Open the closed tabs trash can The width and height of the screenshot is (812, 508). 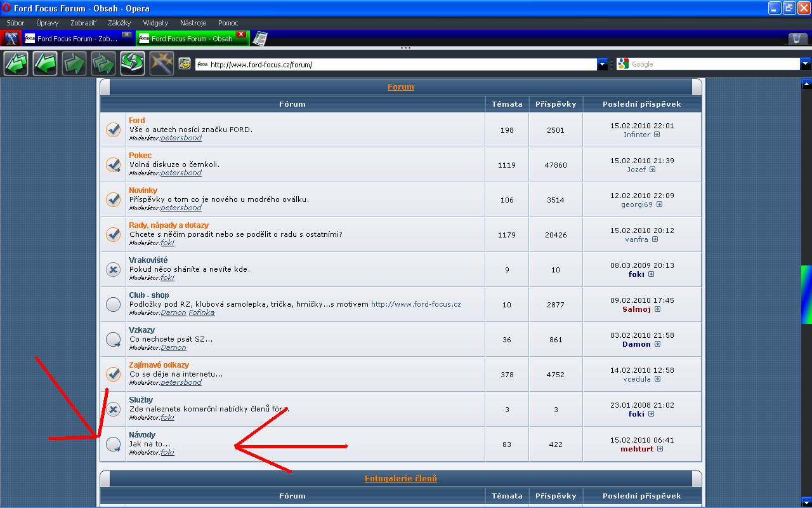point(797,39)
